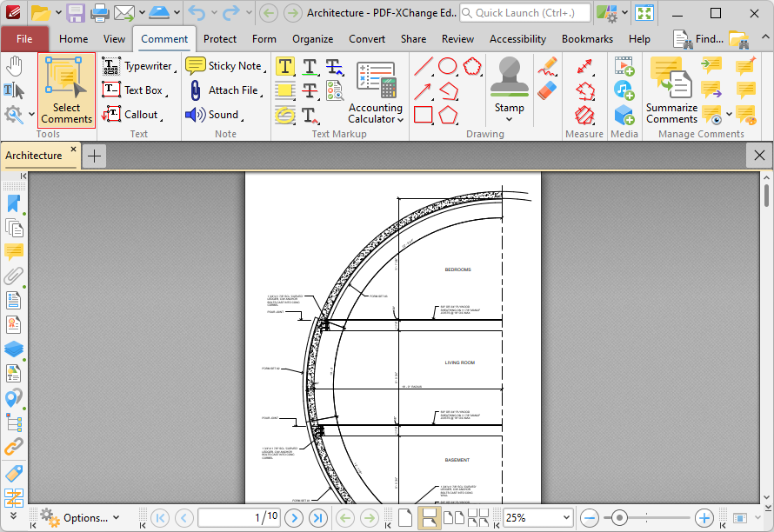Pick the Line drawing tool
This screenshot has height=532, width=774.
click(x=423, y=66)
